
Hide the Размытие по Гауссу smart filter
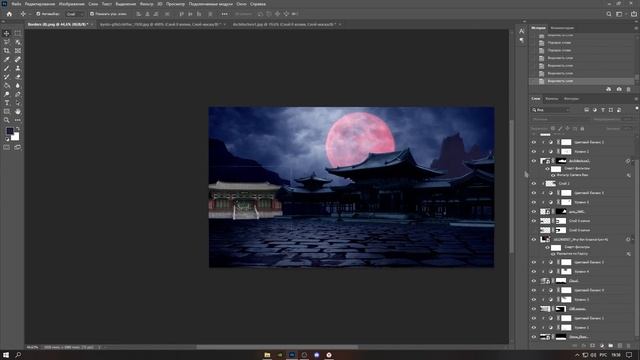pyautogui.click(x=553, y=253)
